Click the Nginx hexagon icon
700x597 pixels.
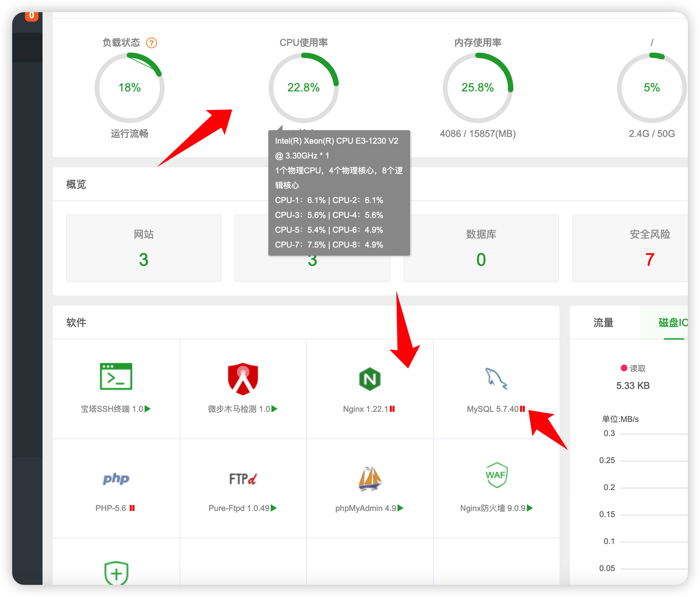point(370,379)
